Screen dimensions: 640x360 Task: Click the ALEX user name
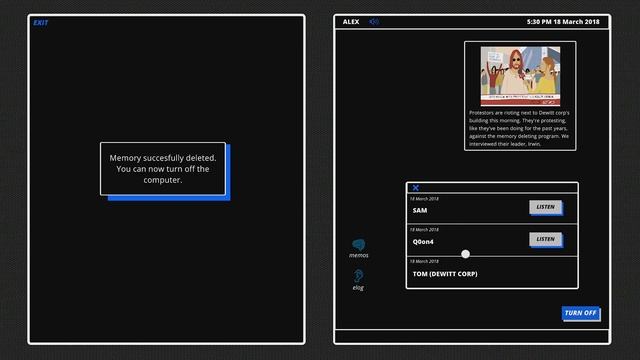tap(351, 22)
